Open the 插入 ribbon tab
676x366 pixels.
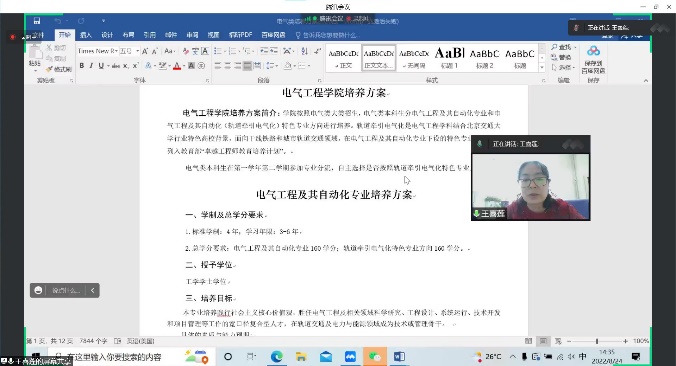tap(86, 35)
